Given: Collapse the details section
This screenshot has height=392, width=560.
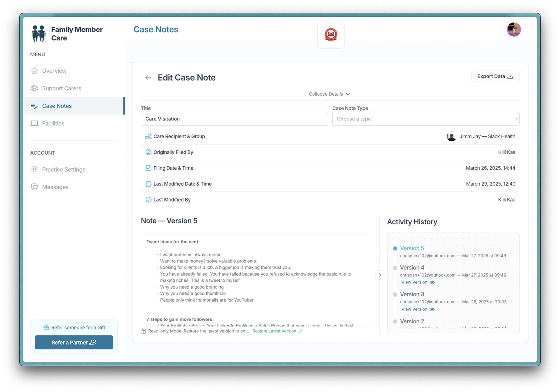Looking at the screenshot, I should 330,94.
